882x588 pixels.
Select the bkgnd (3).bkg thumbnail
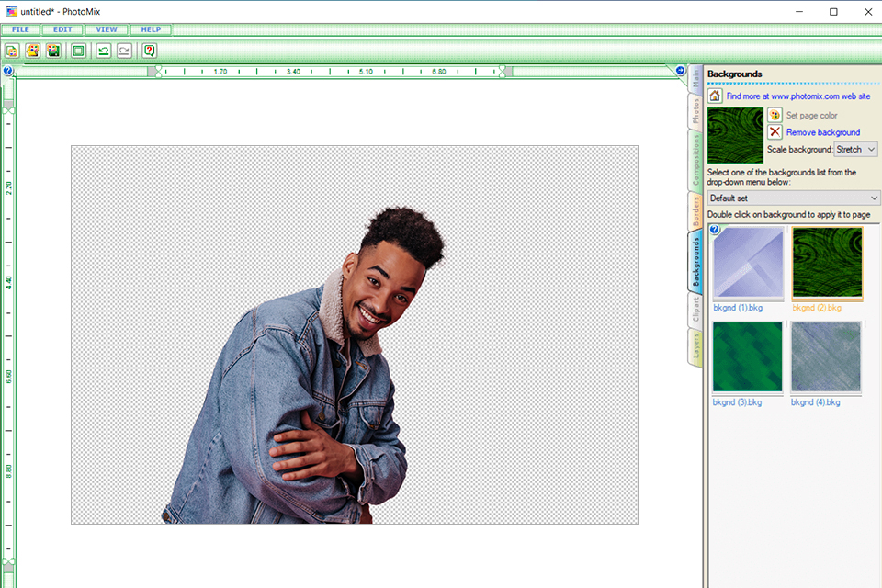click(x=747, y=356)
